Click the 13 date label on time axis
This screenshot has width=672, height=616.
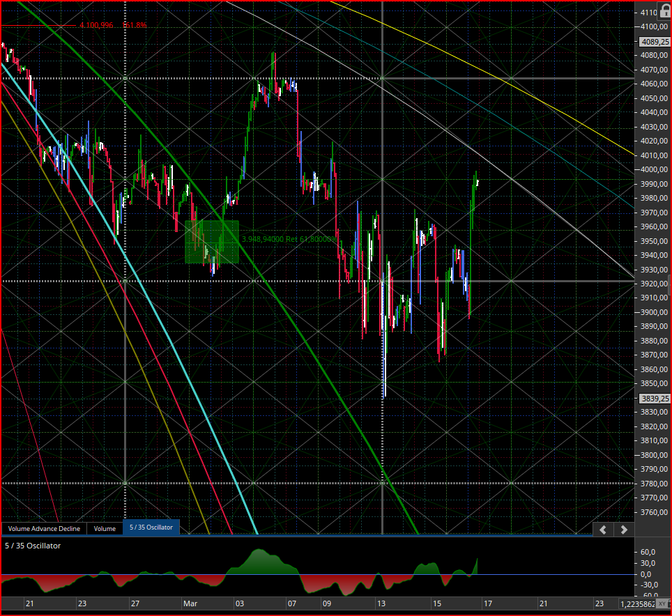tap(381, 603)
